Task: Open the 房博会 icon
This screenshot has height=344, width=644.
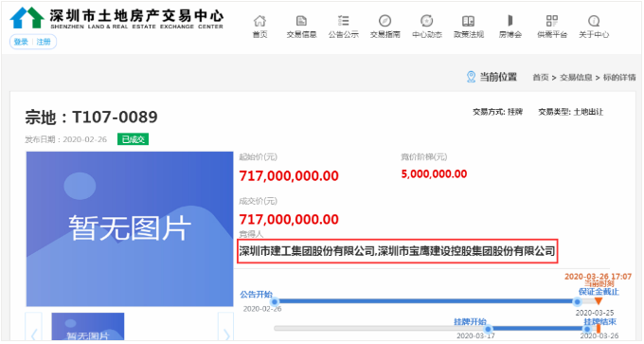Action: click(x=510, y=21)
